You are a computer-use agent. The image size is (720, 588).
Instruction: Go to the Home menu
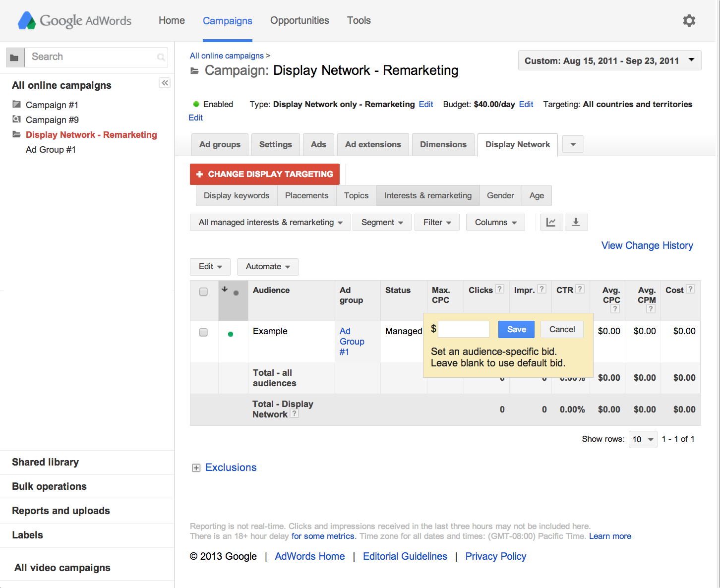(172, 20)
